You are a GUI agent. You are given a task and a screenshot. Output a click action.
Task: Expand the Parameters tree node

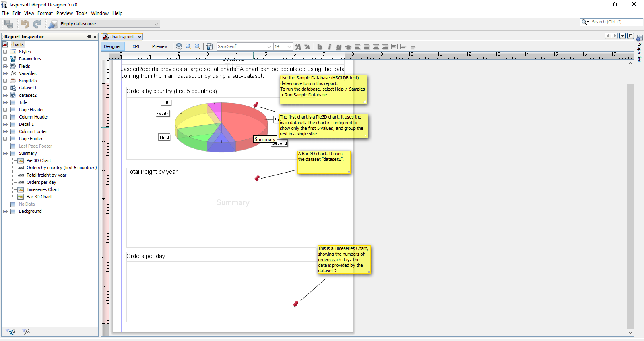pos(5,59)
